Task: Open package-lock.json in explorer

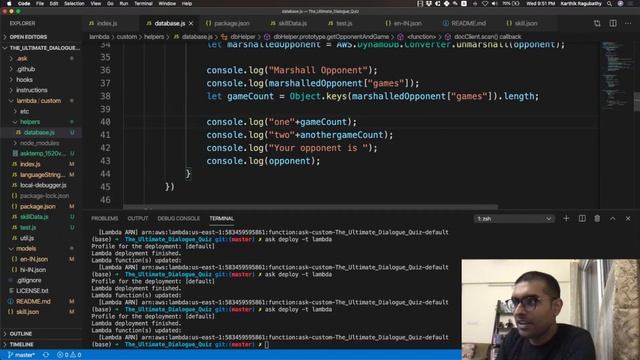Action: [x=41, y=196]
